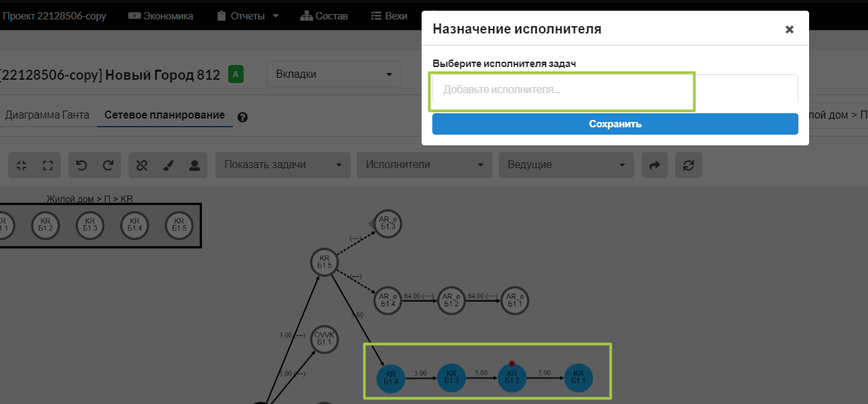Expand the Вкладки dropdown

click(334, 74)
